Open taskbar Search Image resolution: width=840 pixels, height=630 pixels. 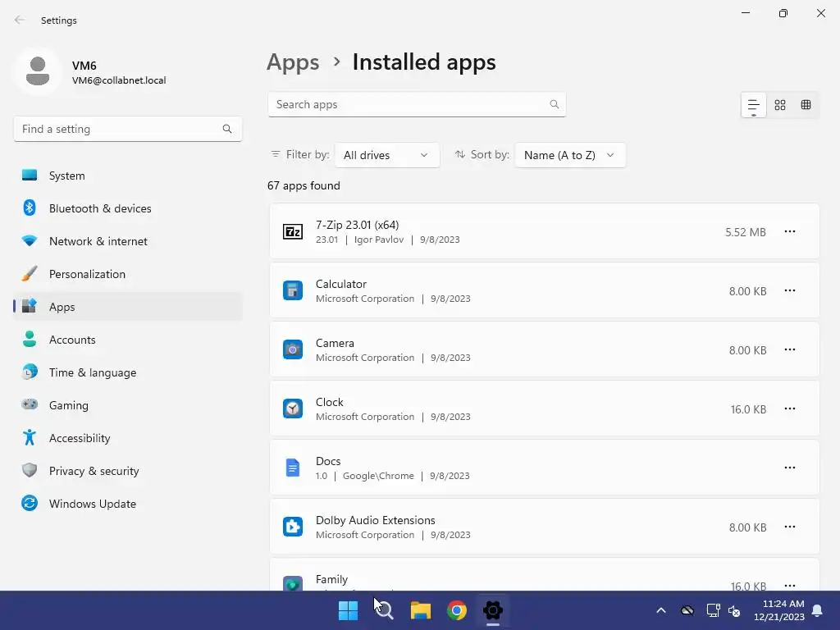pyautogui.click(x=384, y=610)
